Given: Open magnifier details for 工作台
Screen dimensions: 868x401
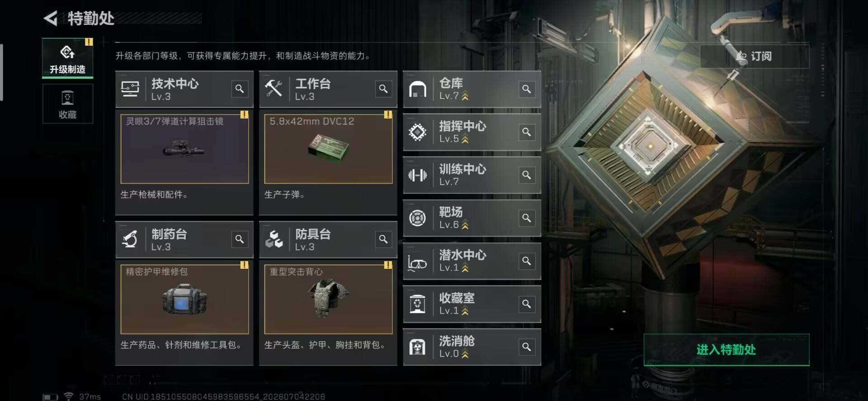Looking at the screenshot, I should 383,89.
